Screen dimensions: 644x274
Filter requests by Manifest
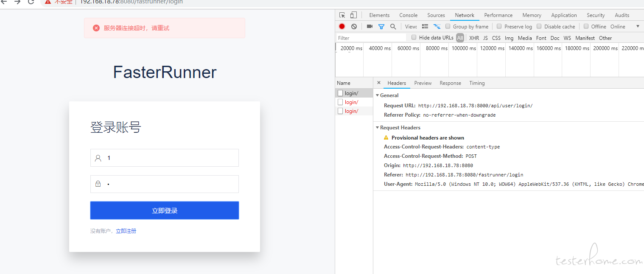point(585,38)
